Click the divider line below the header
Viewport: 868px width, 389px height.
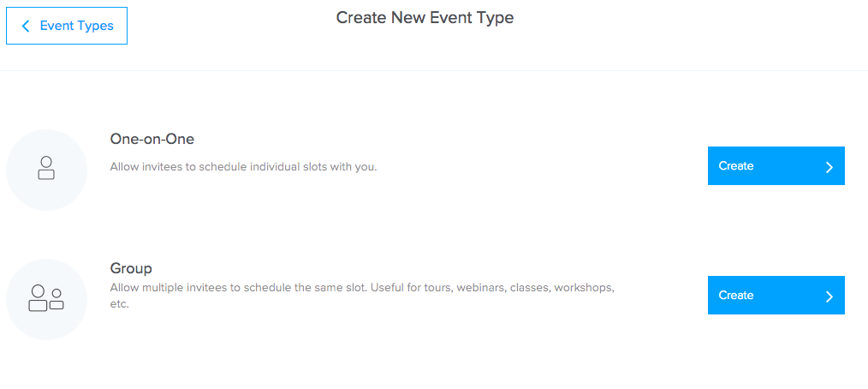click(434, 70)
